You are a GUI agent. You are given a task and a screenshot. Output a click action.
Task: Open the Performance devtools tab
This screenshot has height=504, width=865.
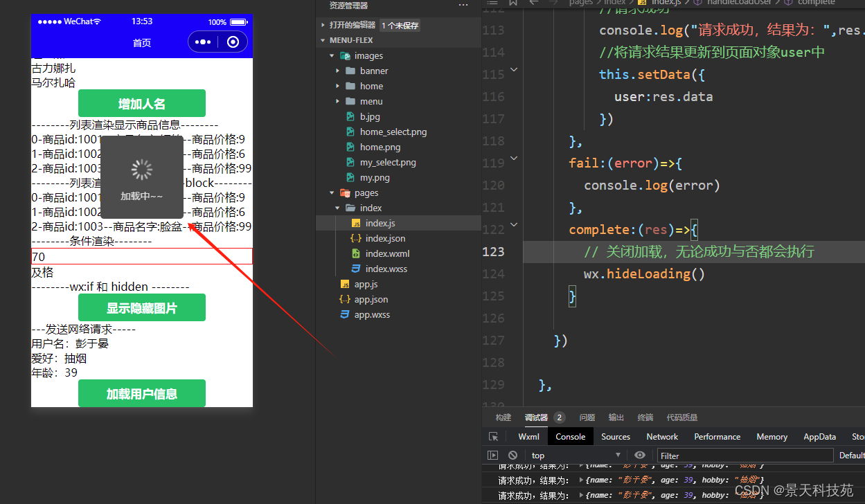(717, 437)
